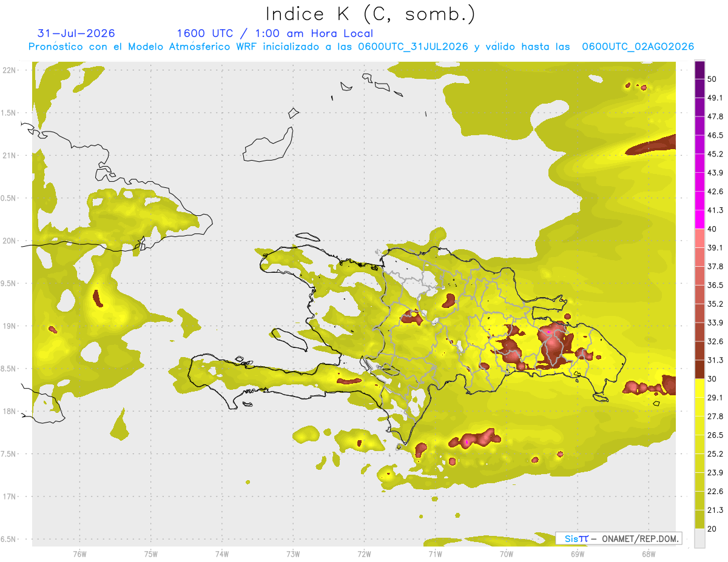Click the '72W' longitude axis label

pos(364,554)
